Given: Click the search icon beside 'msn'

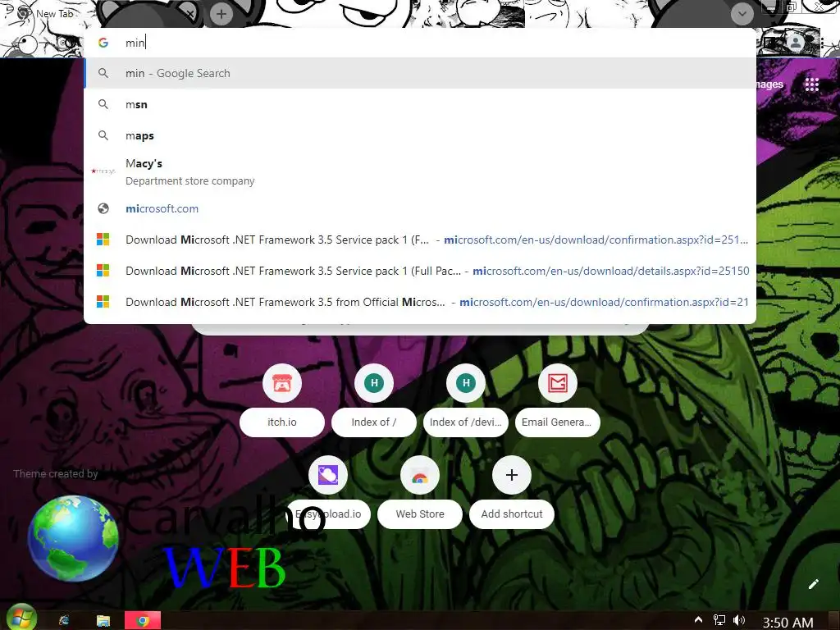Looking at the screenshot, I should (103, 104).
